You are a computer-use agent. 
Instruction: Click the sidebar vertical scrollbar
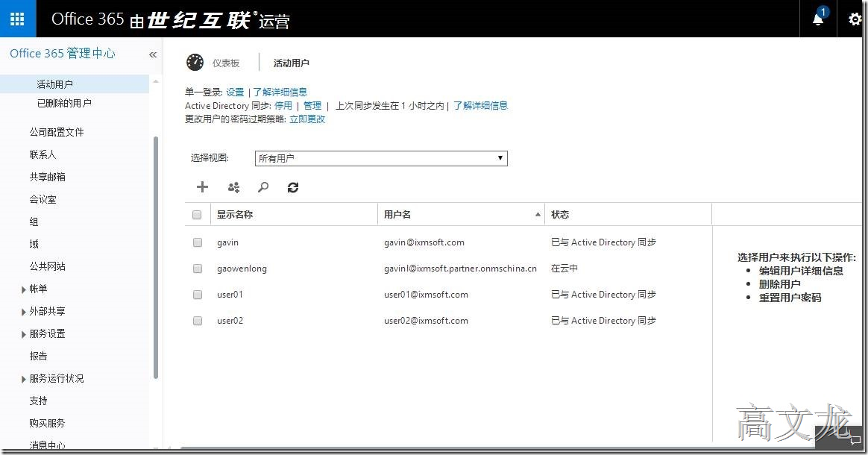(x=156, y=257)
